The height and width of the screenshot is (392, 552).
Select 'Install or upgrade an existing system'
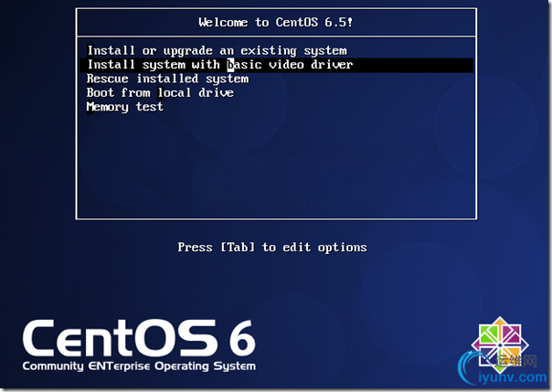217,51
